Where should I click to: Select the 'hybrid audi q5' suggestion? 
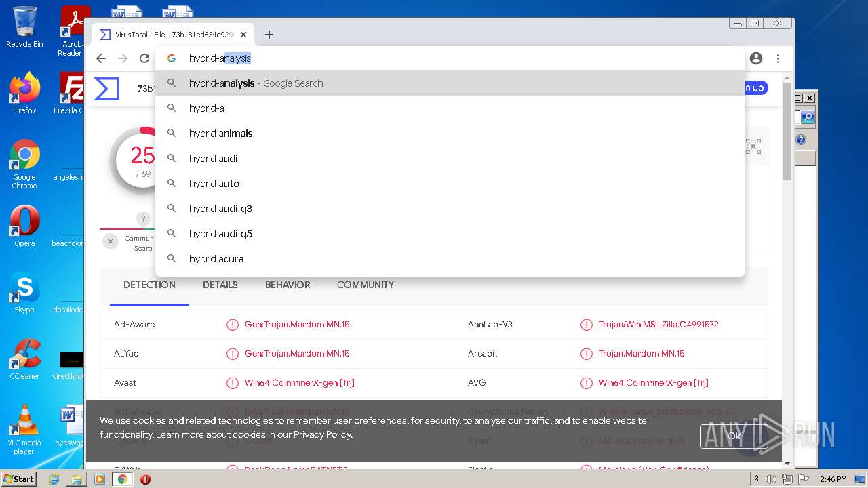point(450,234)
